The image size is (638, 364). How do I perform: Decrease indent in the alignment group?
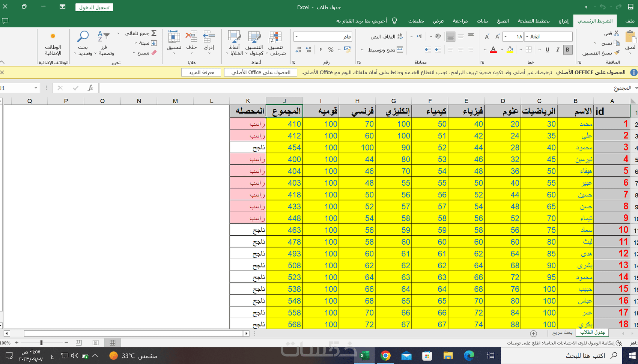click(x=438, y=50)
